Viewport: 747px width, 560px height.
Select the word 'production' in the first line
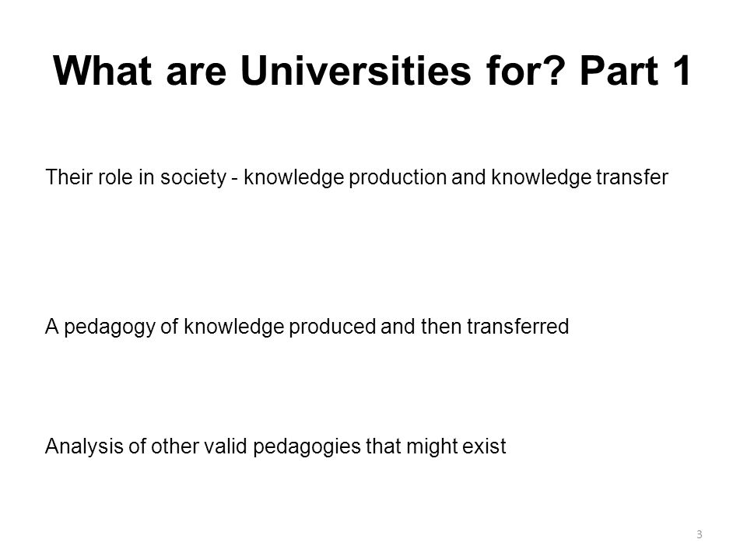point(398,179)
